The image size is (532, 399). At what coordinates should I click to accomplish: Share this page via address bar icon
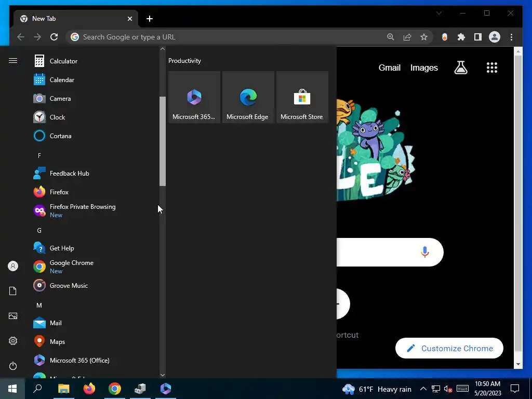point(407,37)
